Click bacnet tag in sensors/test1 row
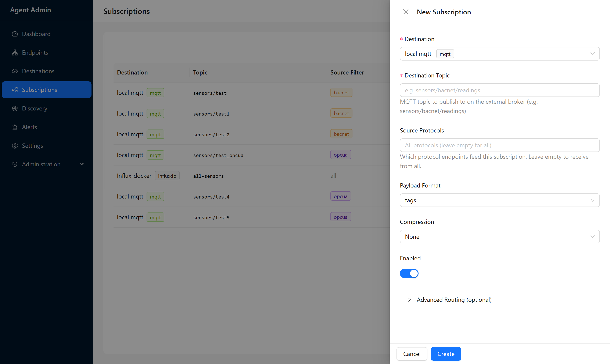The height and width of the screenshot is (364, 610). (x=341, y=113)
